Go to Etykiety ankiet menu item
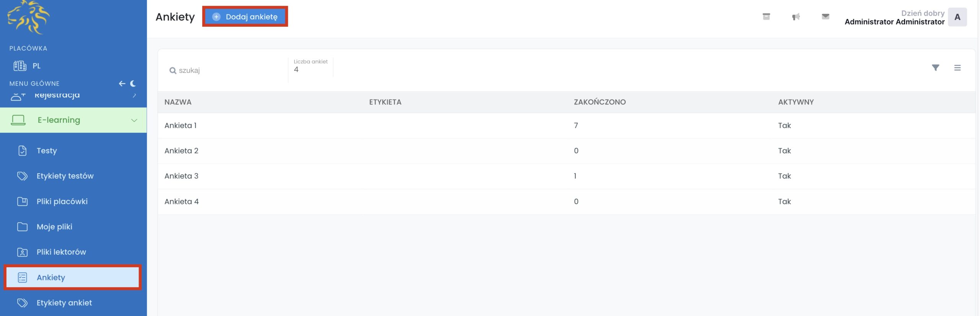980x316 pixels. coord(64,303)
